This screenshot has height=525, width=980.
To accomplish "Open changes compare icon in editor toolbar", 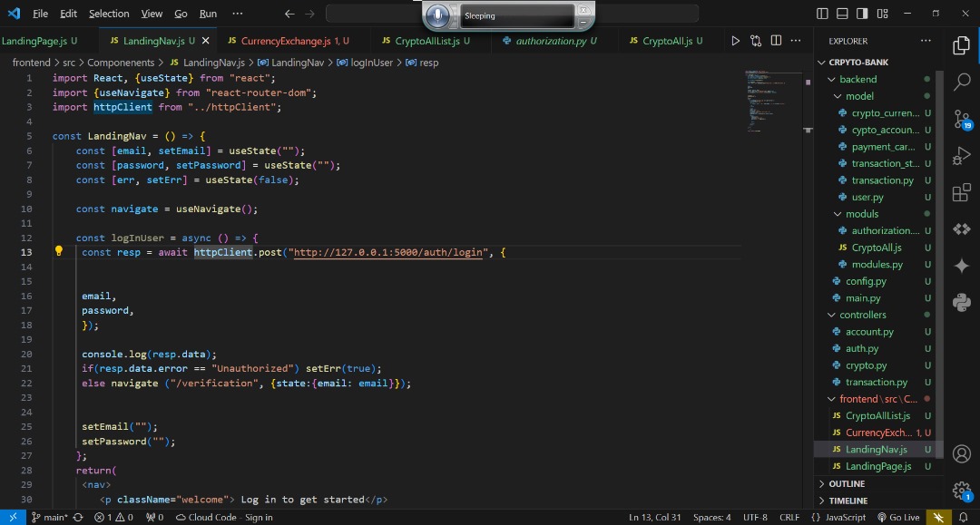I will click(x=756, y=41).
